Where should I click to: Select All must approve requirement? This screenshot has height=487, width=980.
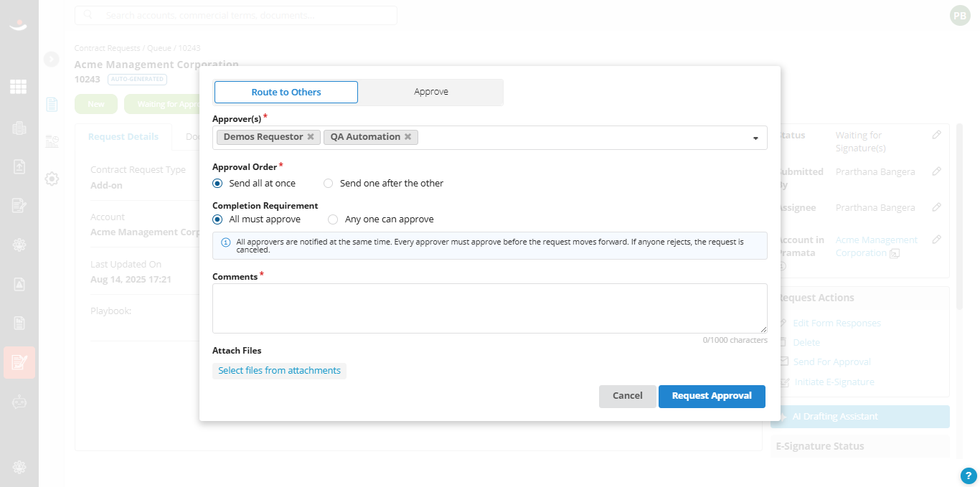click(217, 219)
